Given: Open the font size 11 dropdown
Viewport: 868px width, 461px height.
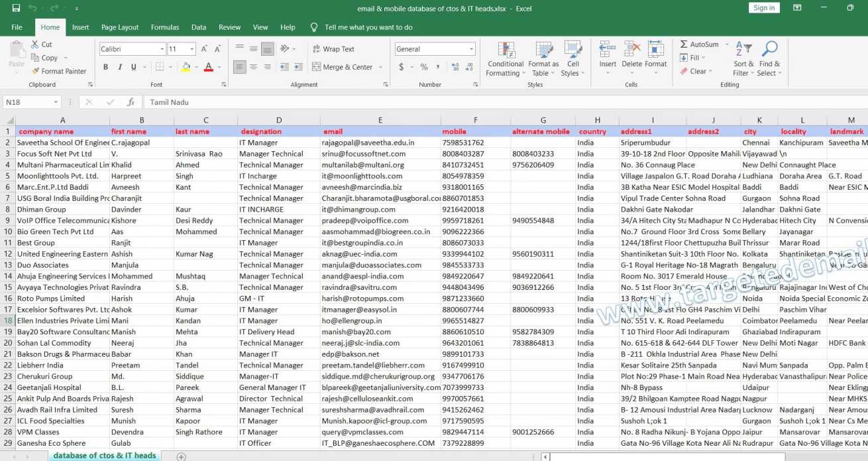Looking at the screenshot, I should 192,49.
